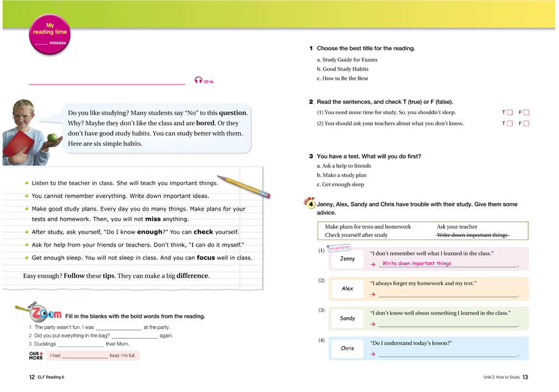Check the T box for sentence (2)

(510, 124)
